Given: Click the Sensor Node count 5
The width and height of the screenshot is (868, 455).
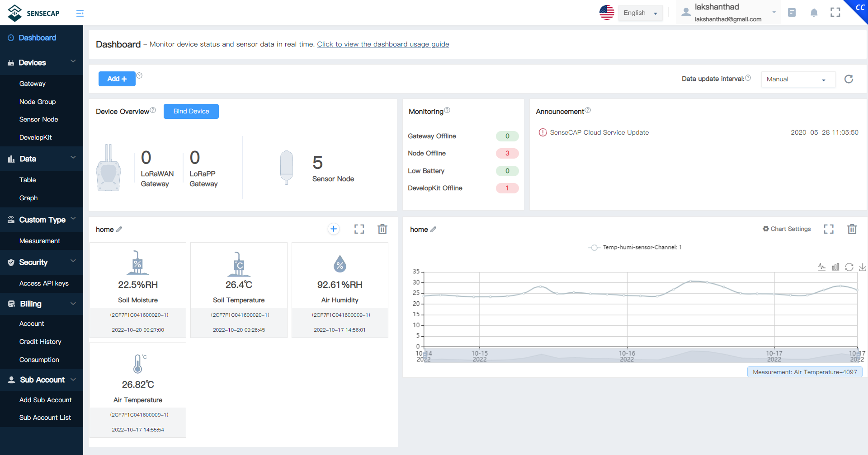Looking at the screenshot, I should click(x=318, y=163).
